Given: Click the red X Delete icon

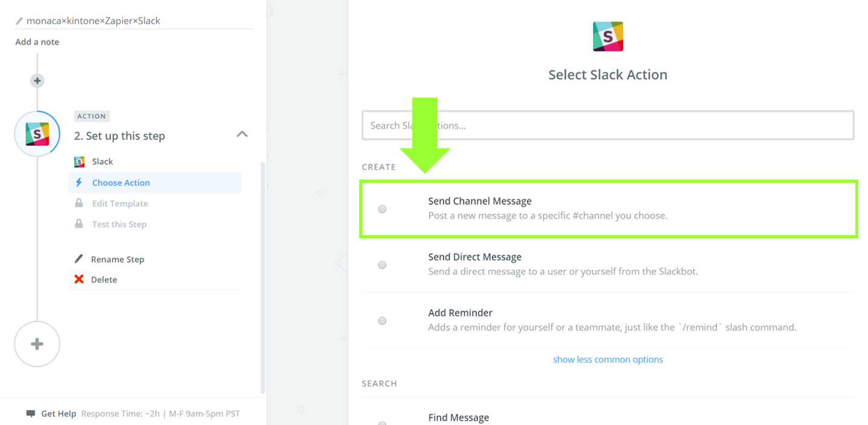Looking at the screenshot, I should (x=79, y=280).
